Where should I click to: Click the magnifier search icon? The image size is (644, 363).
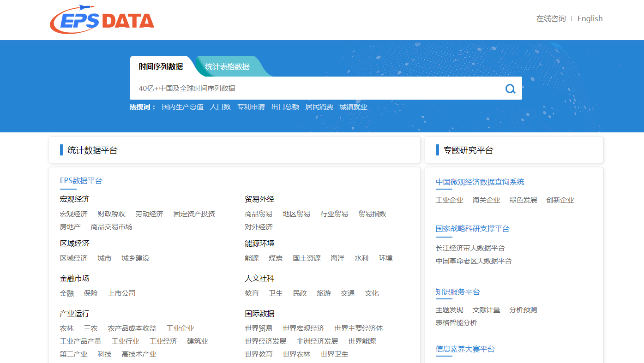(510, 89)
